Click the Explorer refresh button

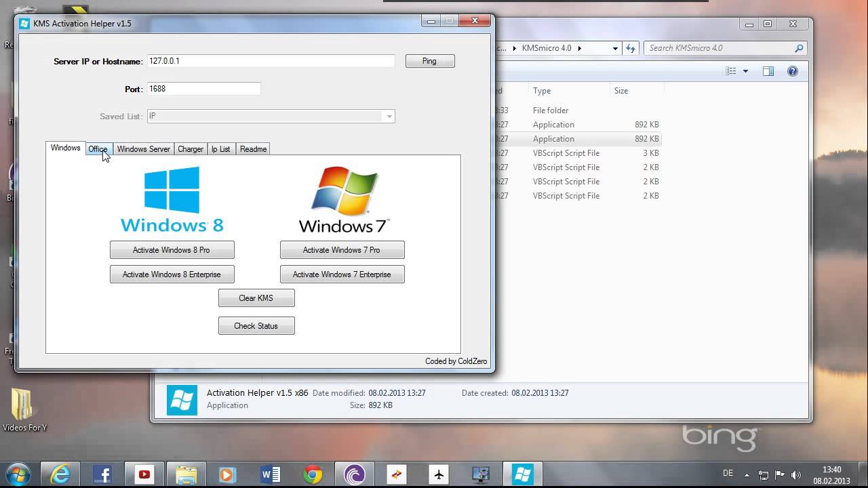click(x=631, y=48)
